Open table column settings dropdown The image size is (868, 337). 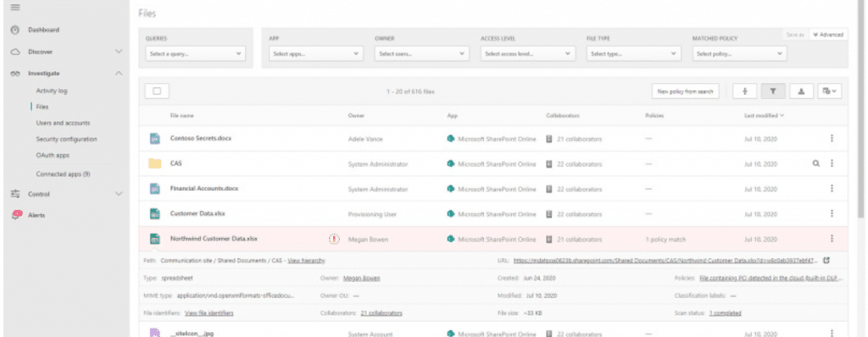pyautogui.click(x=830, y=91)
